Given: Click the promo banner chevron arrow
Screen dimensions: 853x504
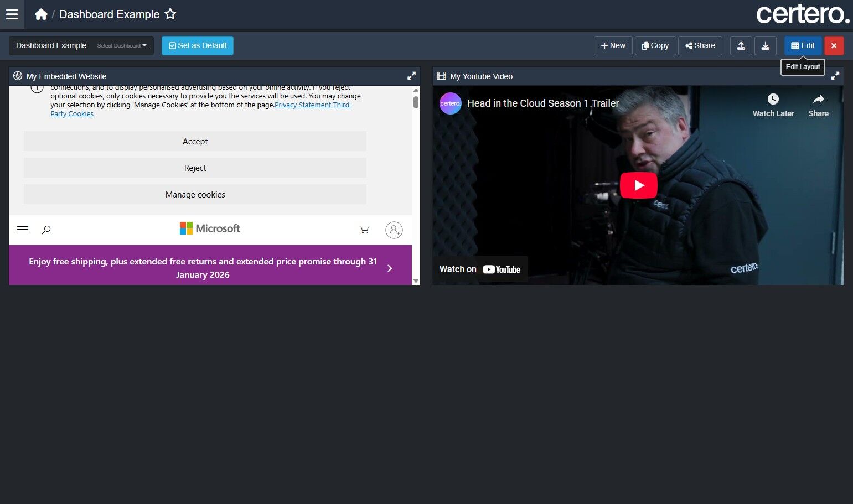Looking at the screenshot, I should pyautogui.click(x=390, y=268).
